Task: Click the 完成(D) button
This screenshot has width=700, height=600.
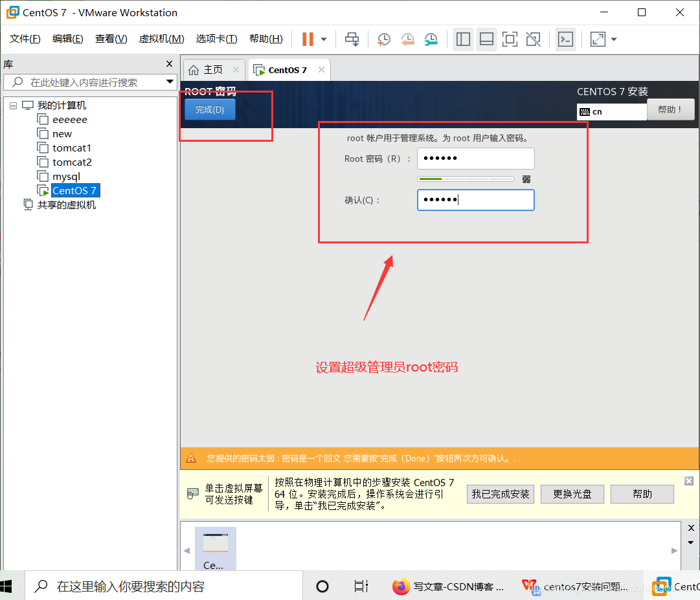Action: tap(210, 110)
